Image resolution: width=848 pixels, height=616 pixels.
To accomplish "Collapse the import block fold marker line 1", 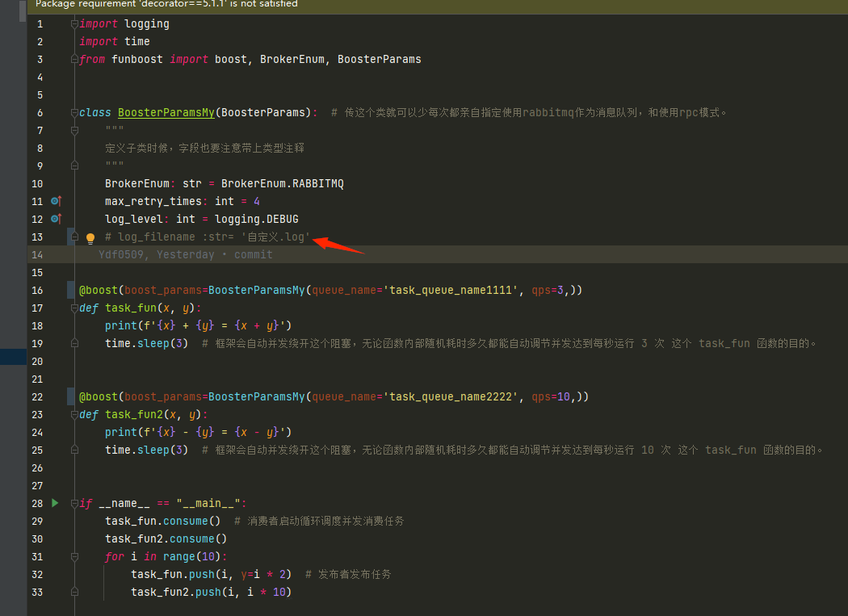I will coord(74,23).
